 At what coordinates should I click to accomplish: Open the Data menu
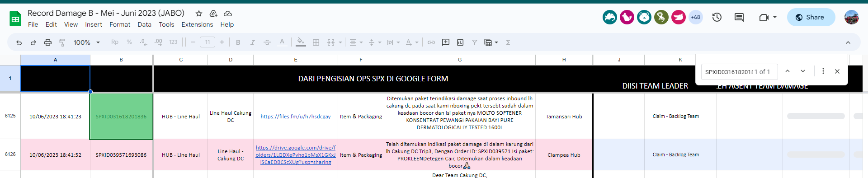(x=145, y=24)
